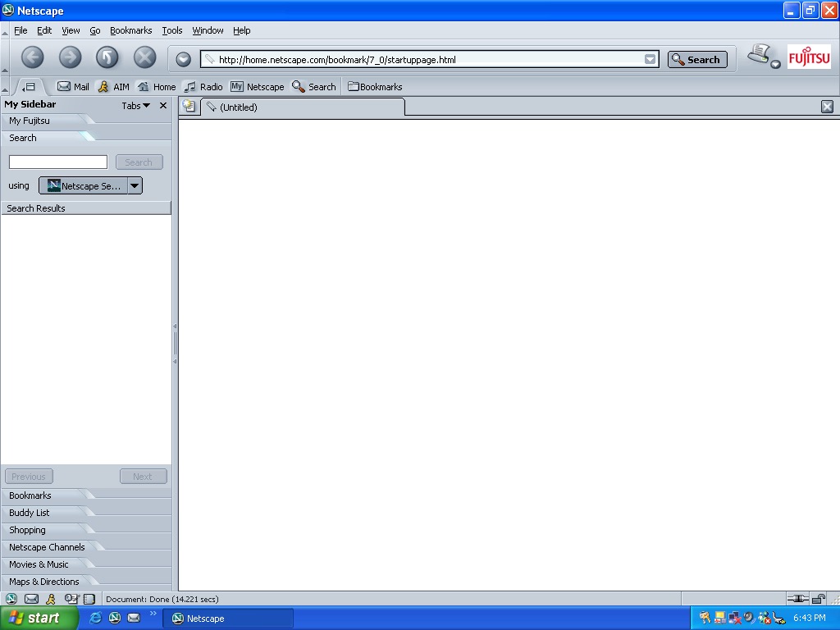
Task: Open AIM from the personal toolbar
Action: tap(112, 86)
